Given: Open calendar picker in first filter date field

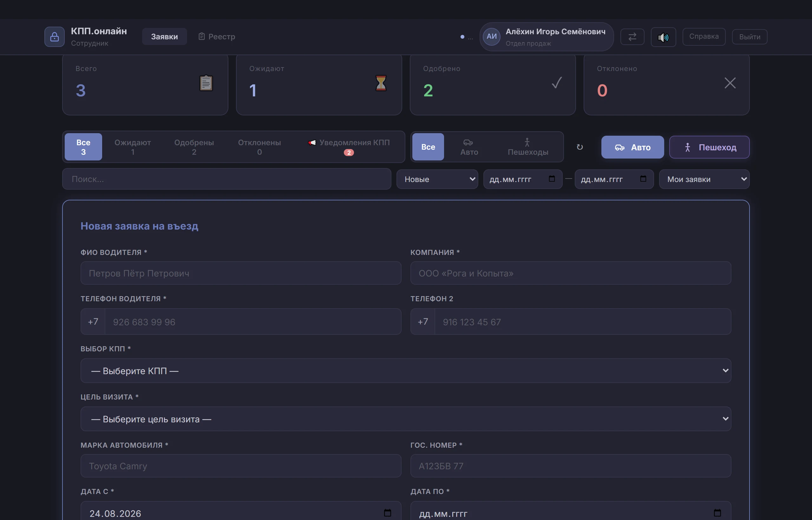Looking at the screenshot, I should 552,179.
